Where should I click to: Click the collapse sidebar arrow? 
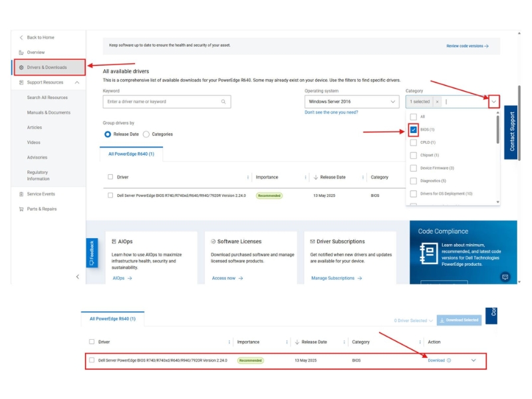click(78, 277)
